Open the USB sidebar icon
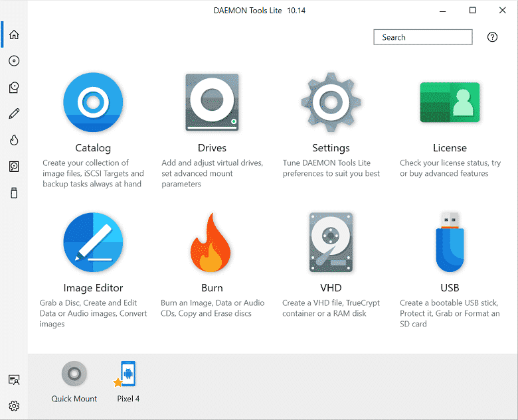518x420 pixels. click(14, 193)
